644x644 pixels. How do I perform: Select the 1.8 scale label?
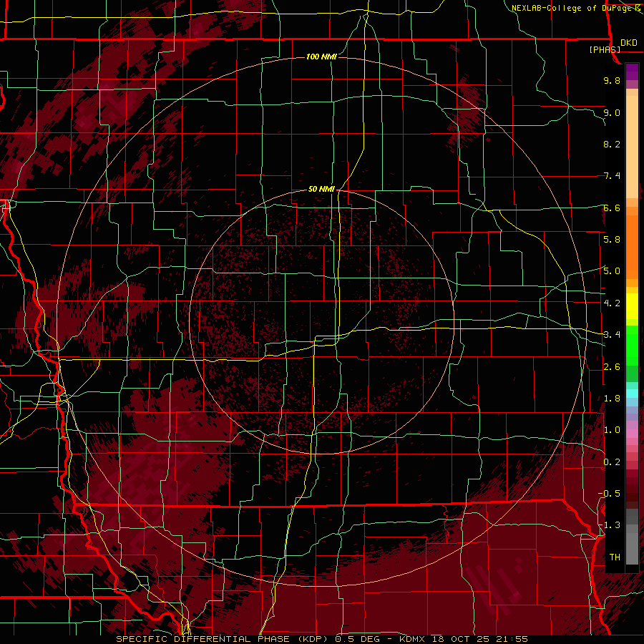click(612, 399)
